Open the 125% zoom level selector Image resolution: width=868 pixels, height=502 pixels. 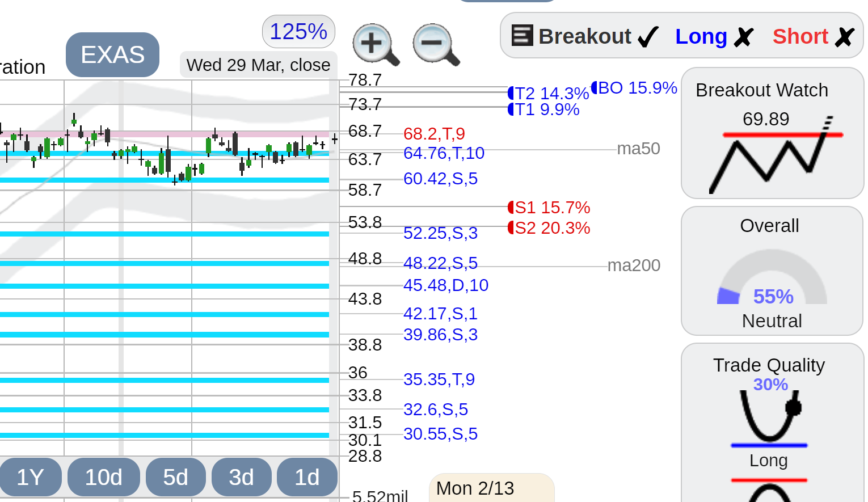[x=298, y=32]
